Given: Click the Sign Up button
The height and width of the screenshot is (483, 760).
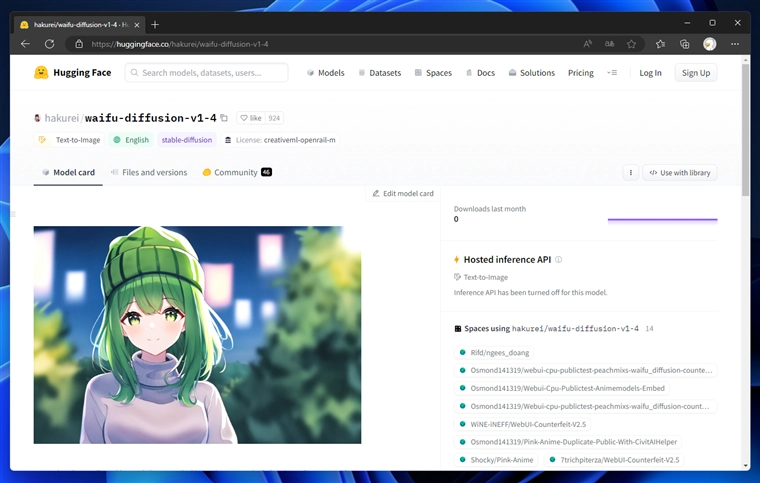Looking at the screenshot, I should coord(696,73).
